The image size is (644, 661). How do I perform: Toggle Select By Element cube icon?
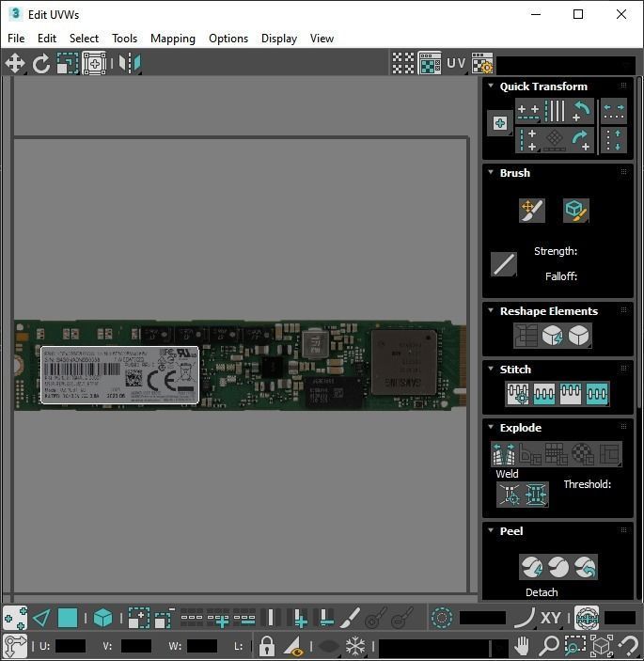point(102,619)
